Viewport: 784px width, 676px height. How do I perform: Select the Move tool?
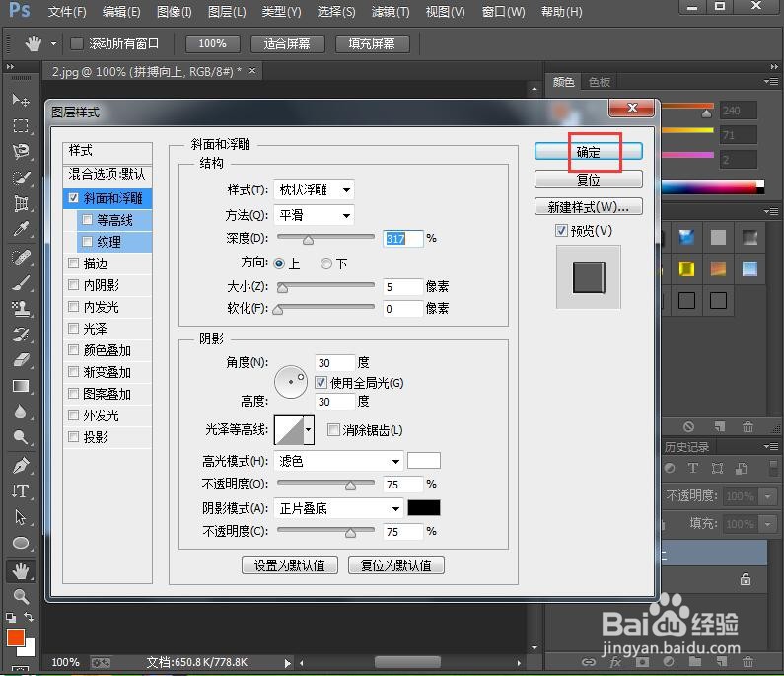(20, 100)
